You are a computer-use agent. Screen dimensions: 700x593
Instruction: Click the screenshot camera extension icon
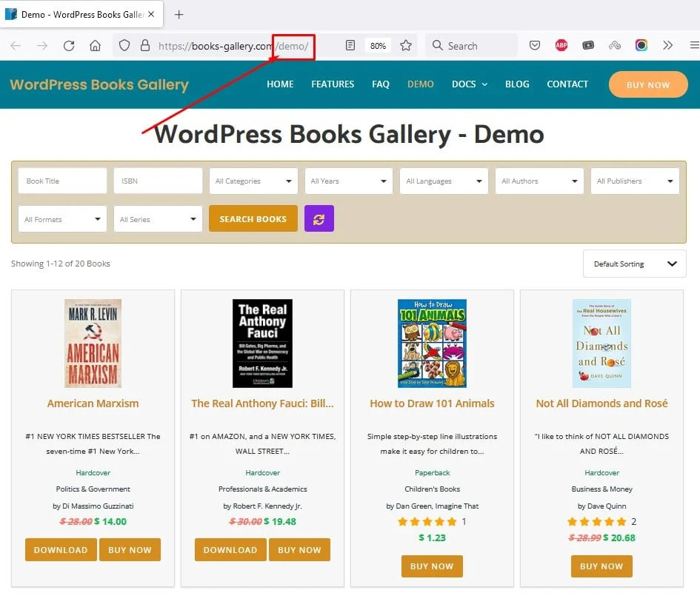click(x=588, y=45)
